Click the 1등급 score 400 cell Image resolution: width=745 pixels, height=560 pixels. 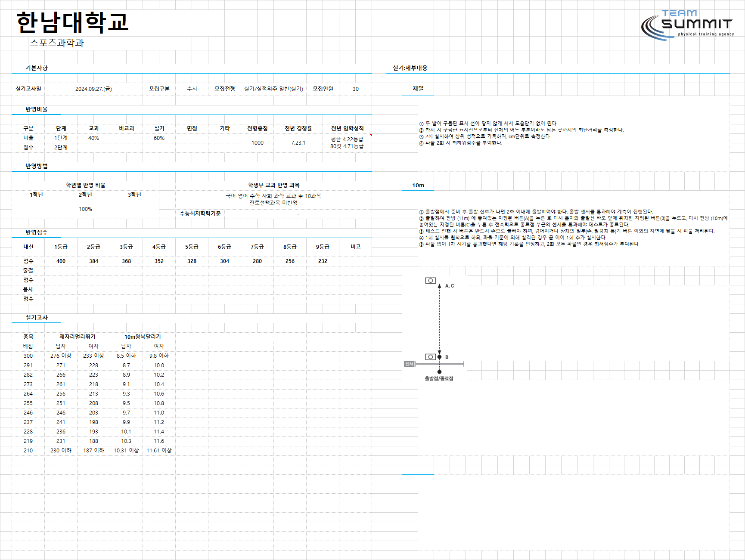[x=61, y=261]
